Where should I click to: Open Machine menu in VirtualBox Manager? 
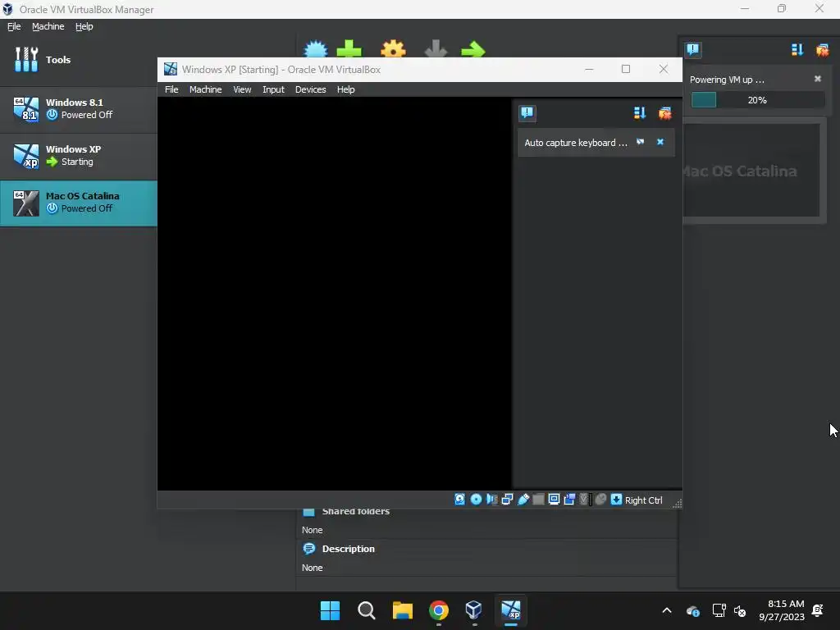tap(48, 26)
